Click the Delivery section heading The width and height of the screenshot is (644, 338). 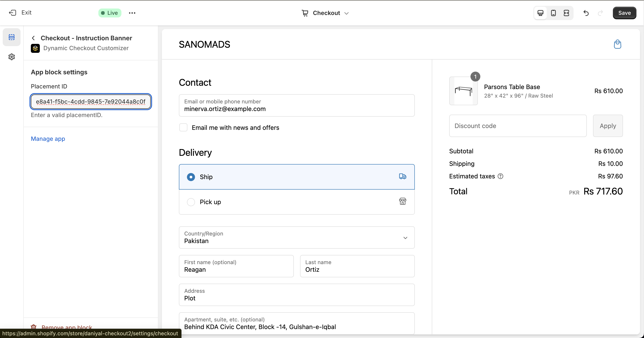pos(195,153)
